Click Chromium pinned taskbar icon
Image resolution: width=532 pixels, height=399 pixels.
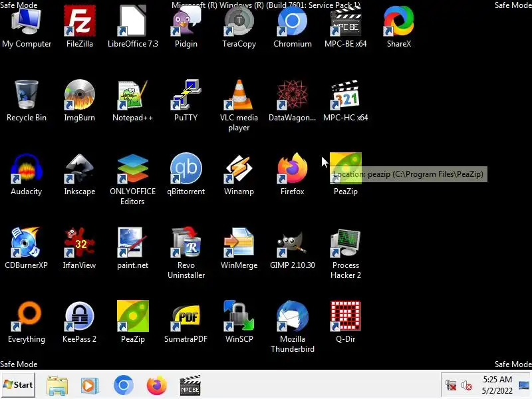(124, 385)
